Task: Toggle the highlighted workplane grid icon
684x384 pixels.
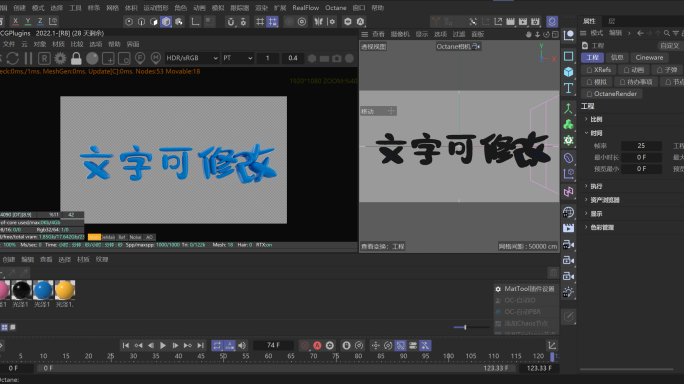Action: click(273, 21)
